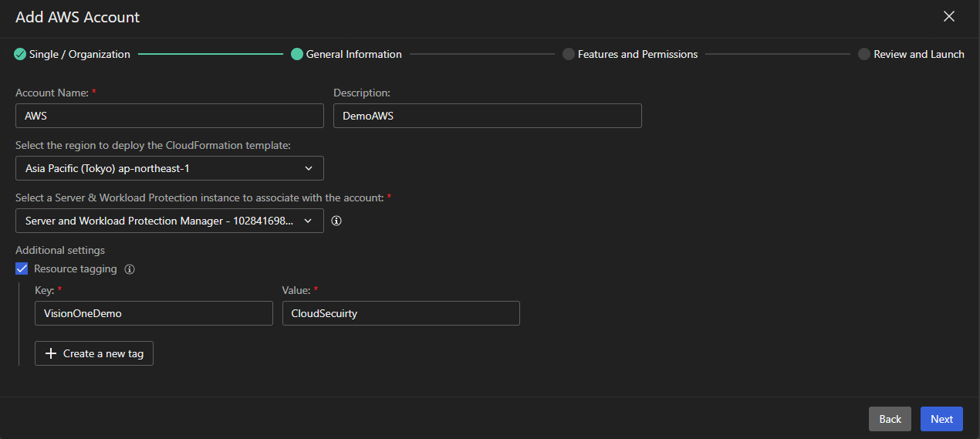Viewport: 980px width, 439px height.
Task: Close the Add AWS Account dialog
Action: 949,16
